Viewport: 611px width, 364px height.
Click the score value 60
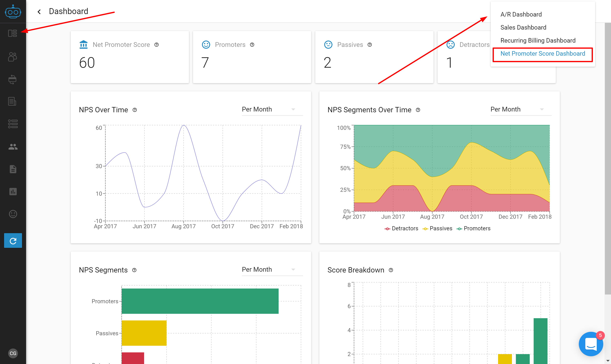[x=87, y=63]
